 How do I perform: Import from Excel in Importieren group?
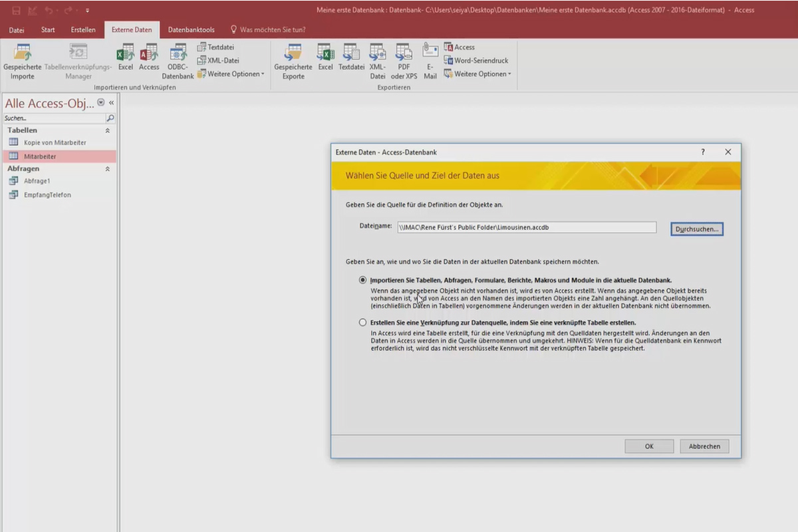pyautogui.click(x=126, y=57)
